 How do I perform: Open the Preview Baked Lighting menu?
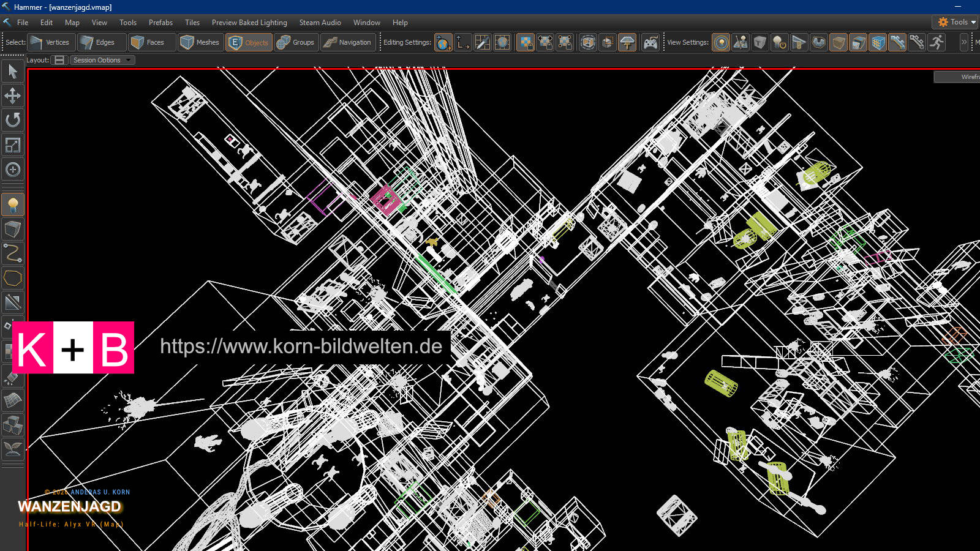pos(249,23)
